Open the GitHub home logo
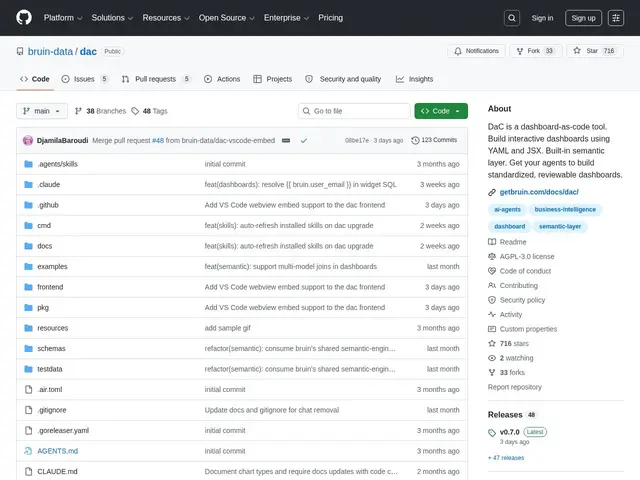The height and width of the screenshot is (480, 640). [x=24, y=18]
